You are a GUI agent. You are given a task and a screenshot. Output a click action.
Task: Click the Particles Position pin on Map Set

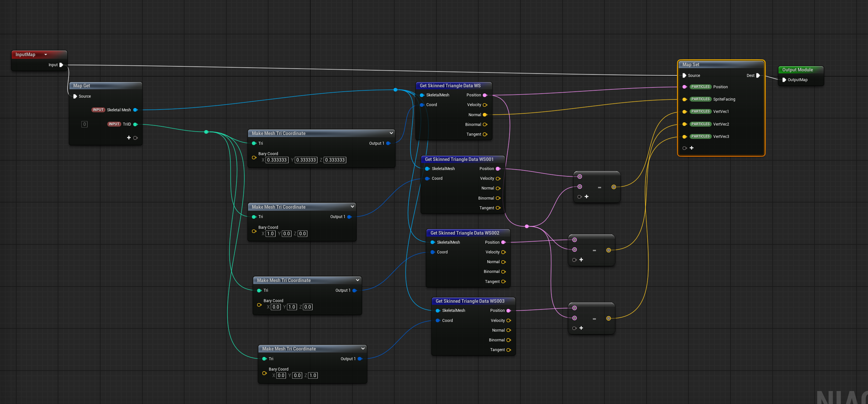tap(685, 87)
